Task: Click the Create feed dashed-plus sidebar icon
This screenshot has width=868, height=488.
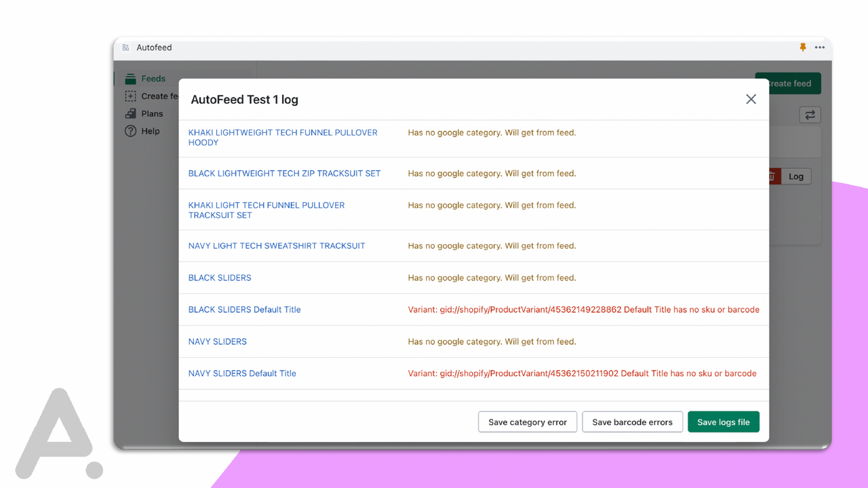Action: click(x=130, y=96)
